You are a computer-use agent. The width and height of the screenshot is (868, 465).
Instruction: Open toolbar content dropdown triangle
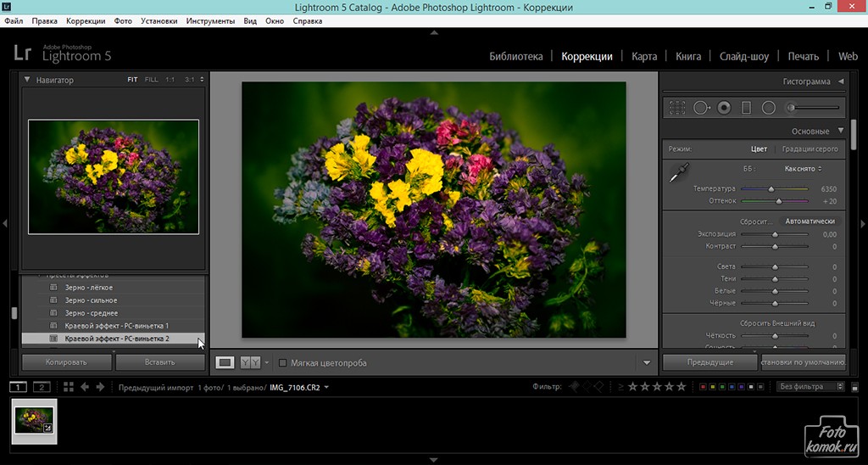coord(647,363)
